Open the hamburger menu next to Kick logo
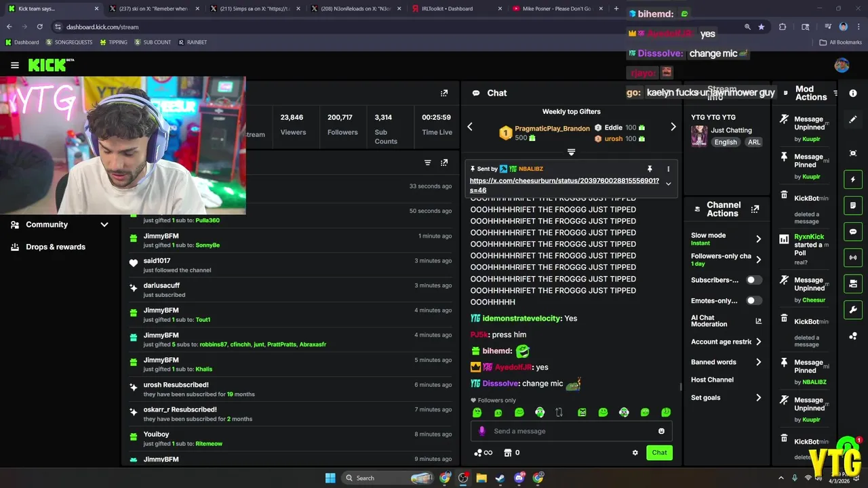868x488 pixels. click(x=15, y=65)
